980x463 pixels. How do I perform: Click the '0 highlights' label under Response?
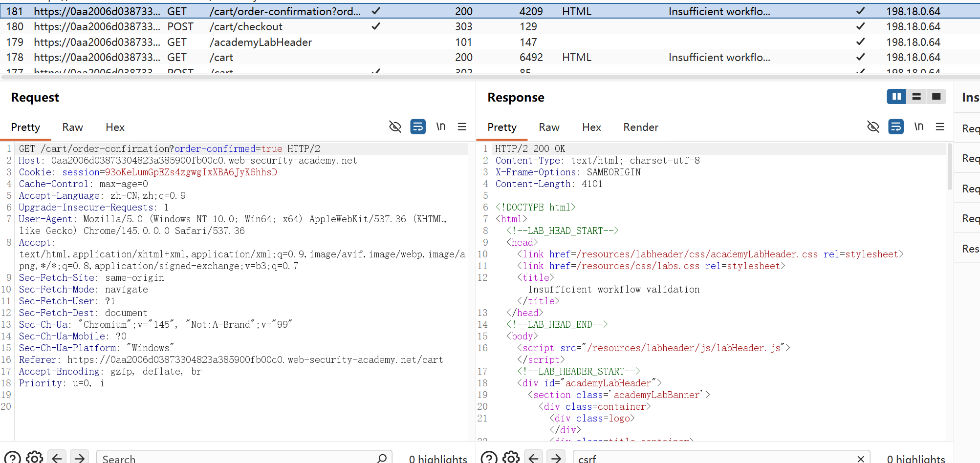916,459
